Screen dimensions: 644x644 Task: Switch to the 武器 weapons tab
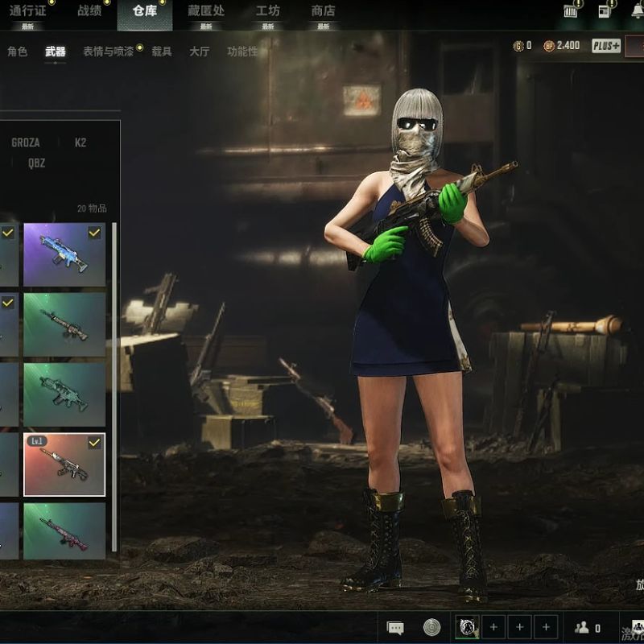click(x=56, y=52)
